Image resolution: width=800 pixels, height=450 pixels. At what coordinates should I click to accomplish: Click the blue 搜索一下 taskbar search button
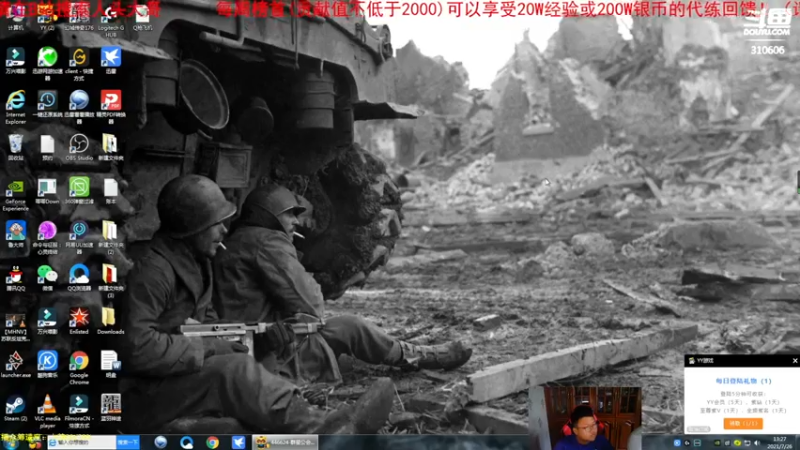click(128, 442)
